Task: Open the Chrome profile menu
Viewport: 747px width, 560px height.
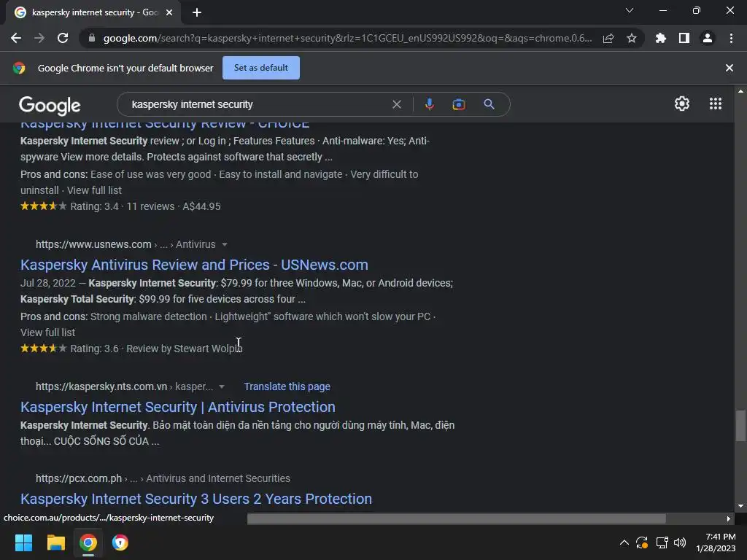Action: click(708, 38)
